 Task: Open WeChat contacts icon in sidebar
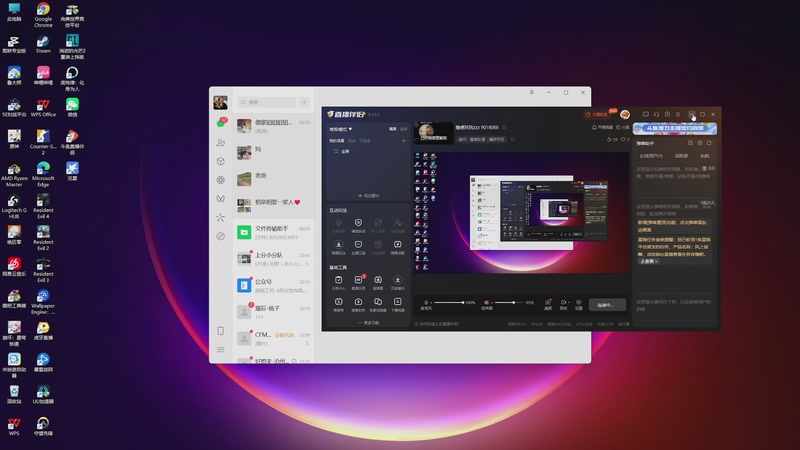[x=220, y=143]
